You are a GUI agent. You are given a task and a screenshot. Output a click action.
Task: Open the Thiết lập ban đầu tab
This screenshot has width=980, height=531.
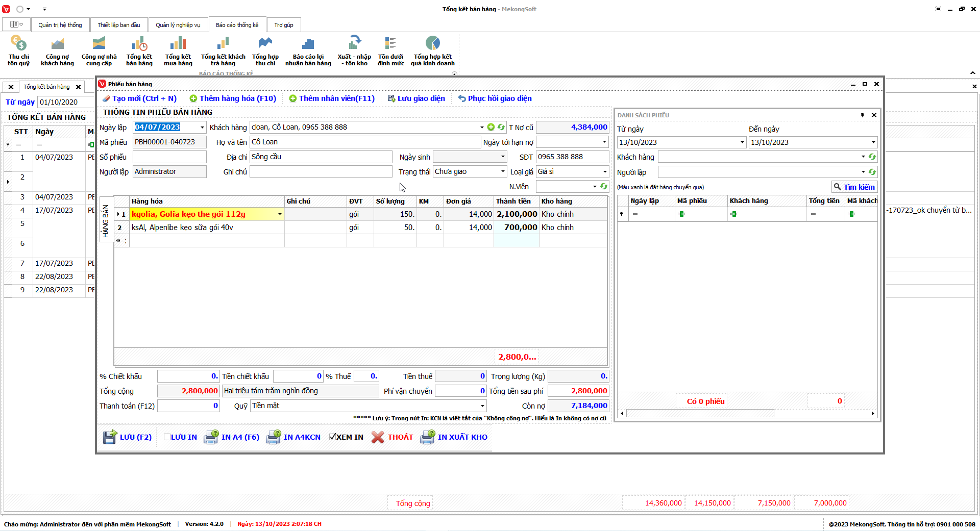(x=118, y=25)
